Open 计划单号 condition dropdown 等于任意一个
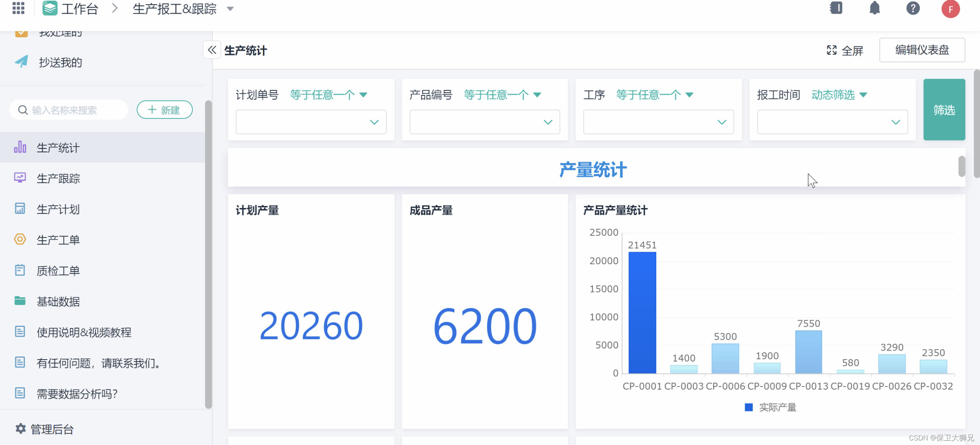Viewport: 980px width, 445px height. [x=329, y=95]
